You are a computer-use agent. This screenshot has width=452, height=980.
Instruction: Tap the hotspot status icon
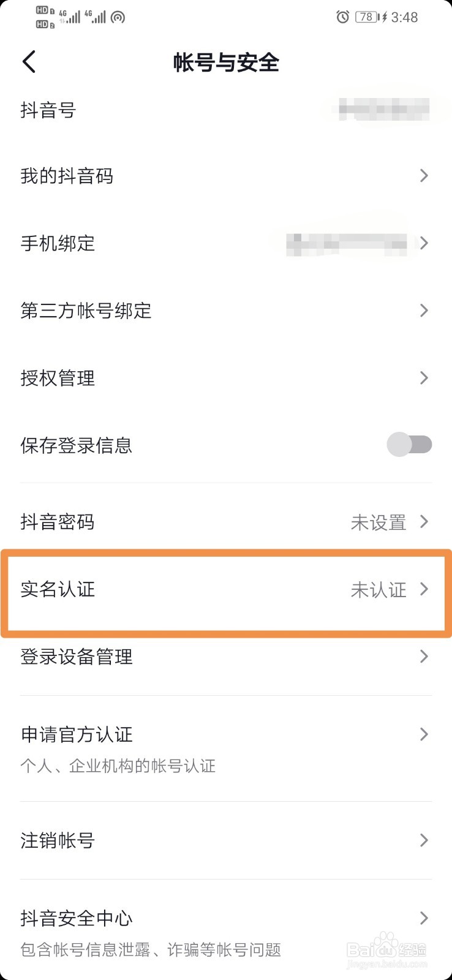[x=118, y=17]
